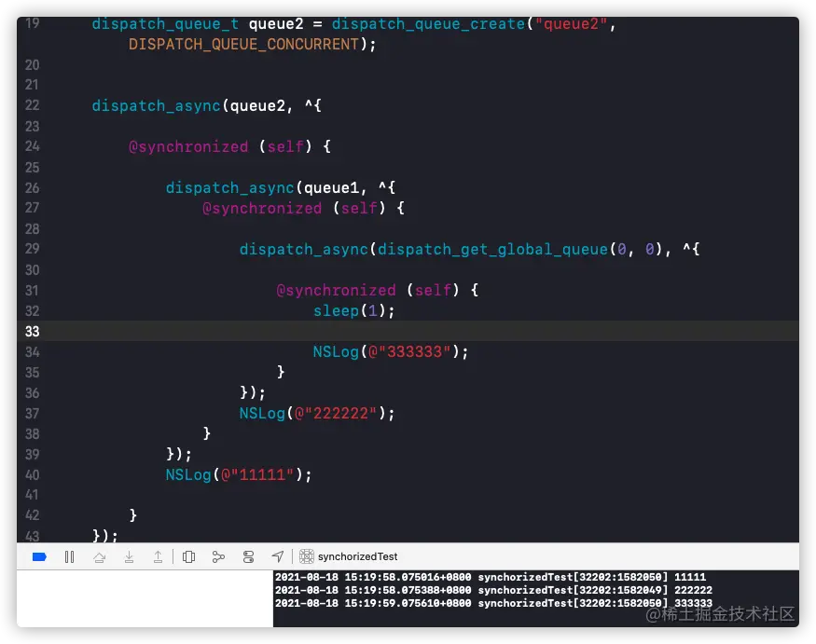Pause program execution in debug bar
The height and width of the screenshot is (644, 816).
coord(69,557)
